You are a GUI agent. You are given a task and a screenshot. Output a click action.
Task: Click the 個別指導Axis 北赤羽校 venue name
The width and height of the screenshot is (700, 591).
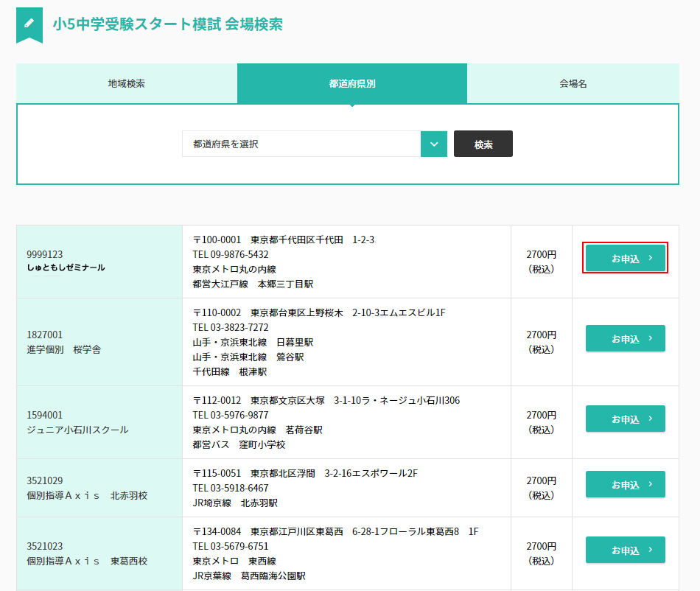tap(87, 495)
